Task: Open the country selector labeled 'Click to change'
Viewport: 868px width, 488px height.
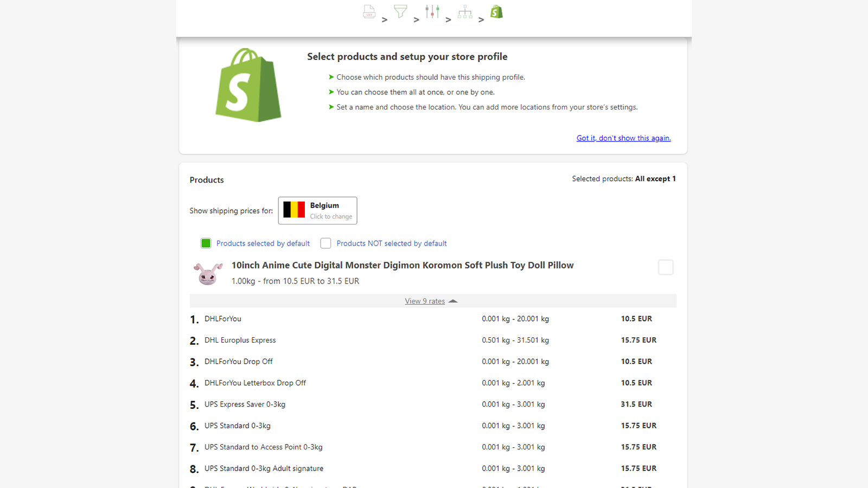Action: [317, 210]
